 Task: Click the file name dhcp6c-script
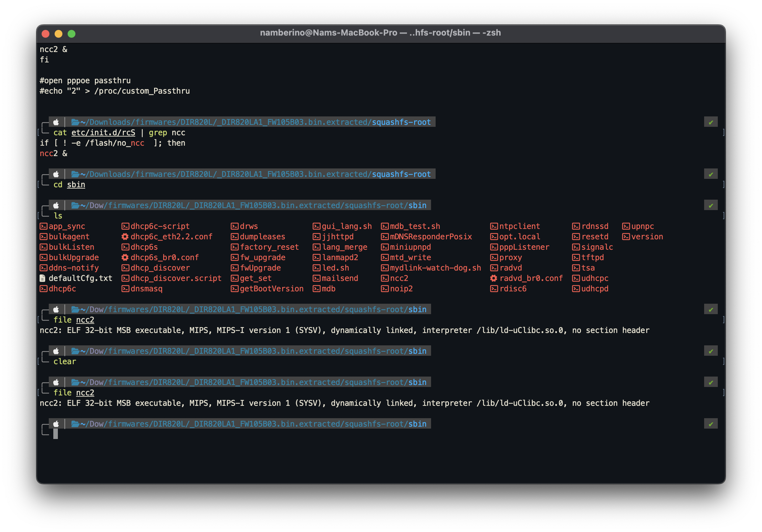pyautogui.click(x=160, y=226)
